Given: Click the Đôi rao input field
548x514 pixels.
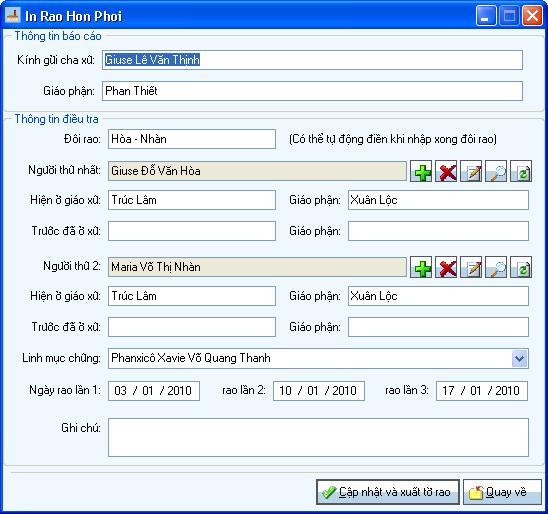Looking at the screenshot, I should tap(192, 139).
